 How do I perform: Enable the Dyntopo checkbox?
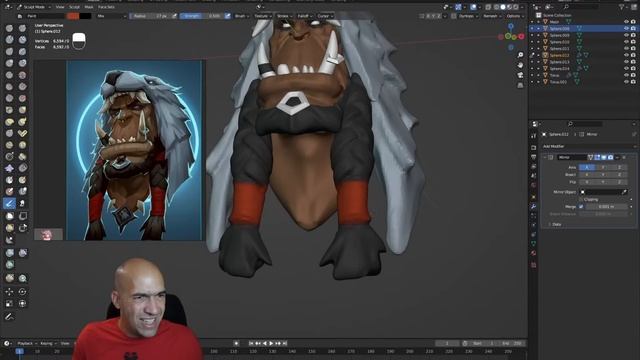tap(454, 16)
